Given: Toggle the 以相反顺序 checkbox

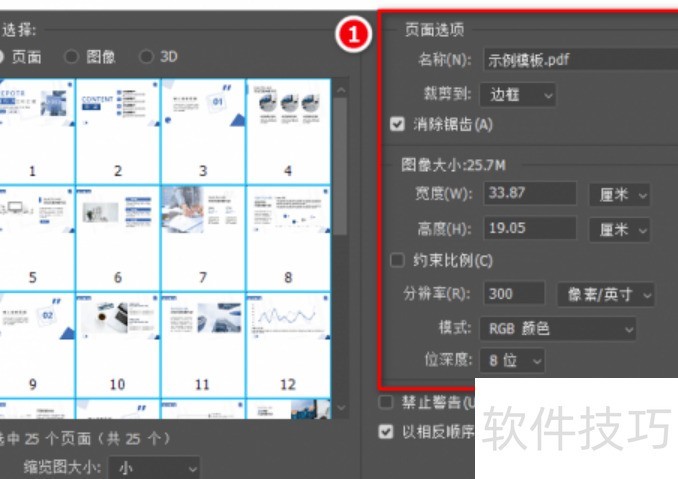Looking at the screenshot, I should pos(385,431).
